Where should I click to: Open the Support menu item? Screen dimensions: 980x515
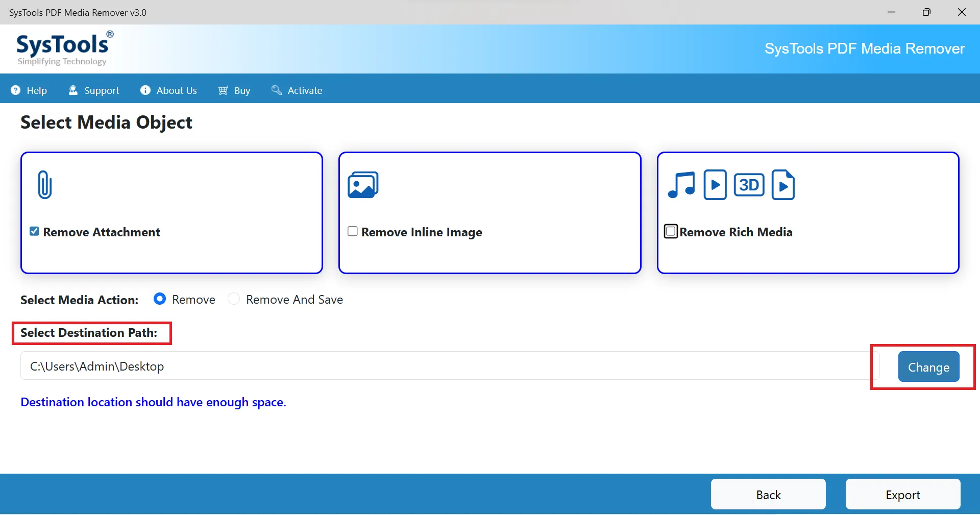pos(94,90)
